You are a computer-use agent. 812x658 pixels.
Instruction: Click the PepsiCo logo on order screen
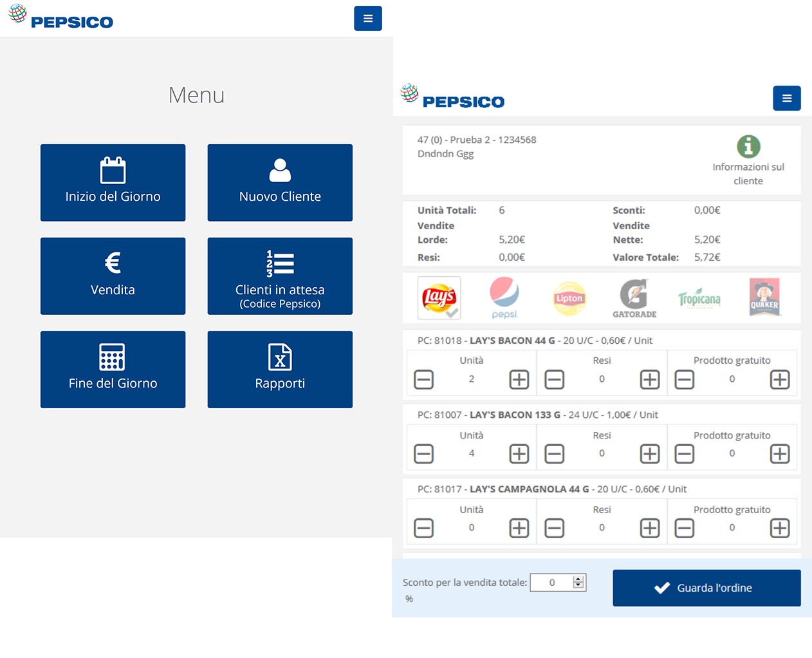click(452, 97)
